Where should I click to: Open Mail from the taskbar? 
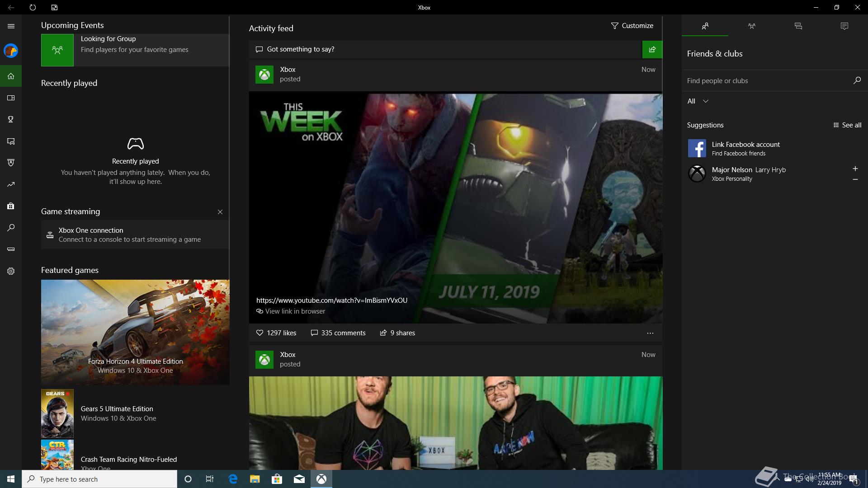click(299, 479)
